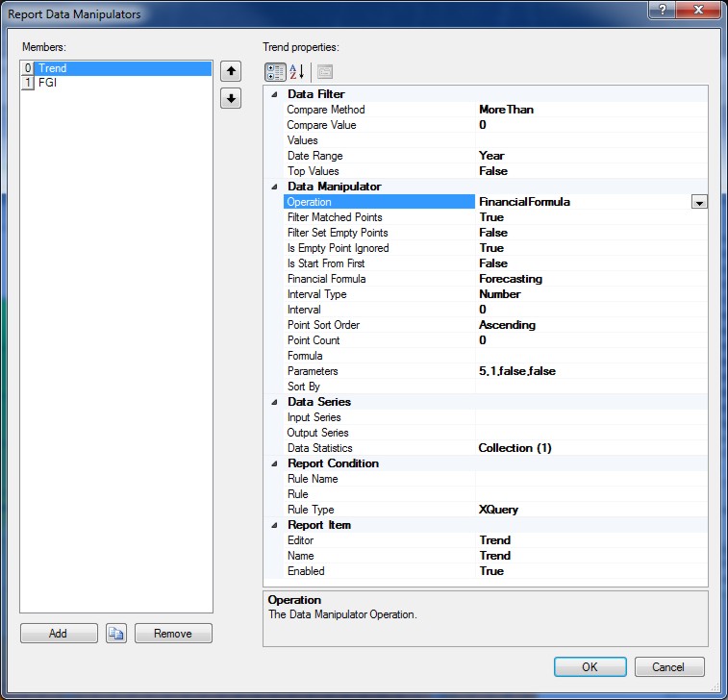Collapse the Report Item category

274,525
